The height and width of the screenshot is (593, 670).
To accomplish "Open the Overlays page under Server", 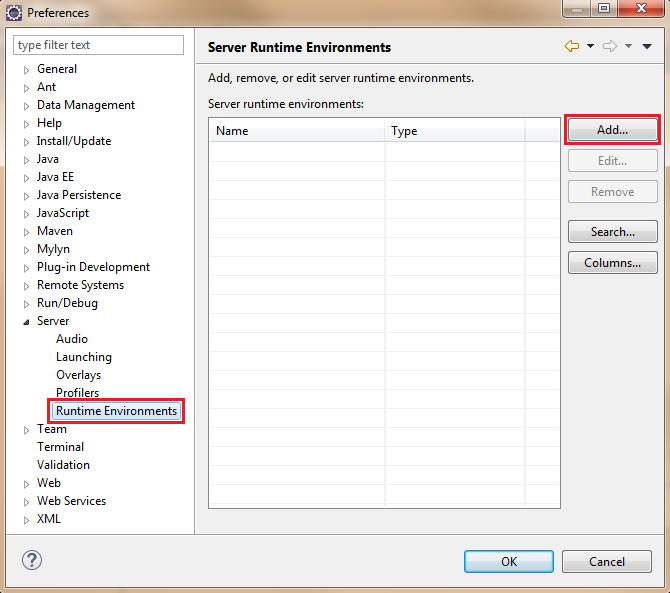I will coord(78,375).
